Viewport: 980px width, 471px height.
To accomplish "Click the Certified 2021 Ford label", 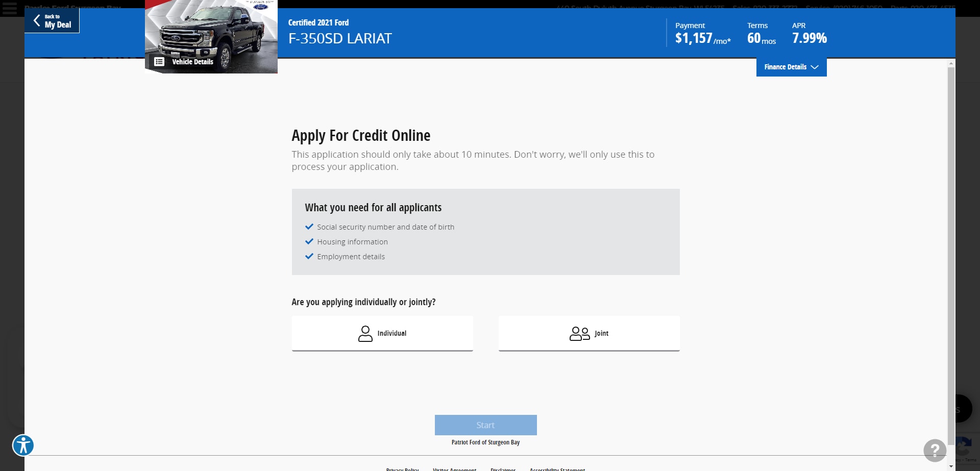I will [318, 23].
